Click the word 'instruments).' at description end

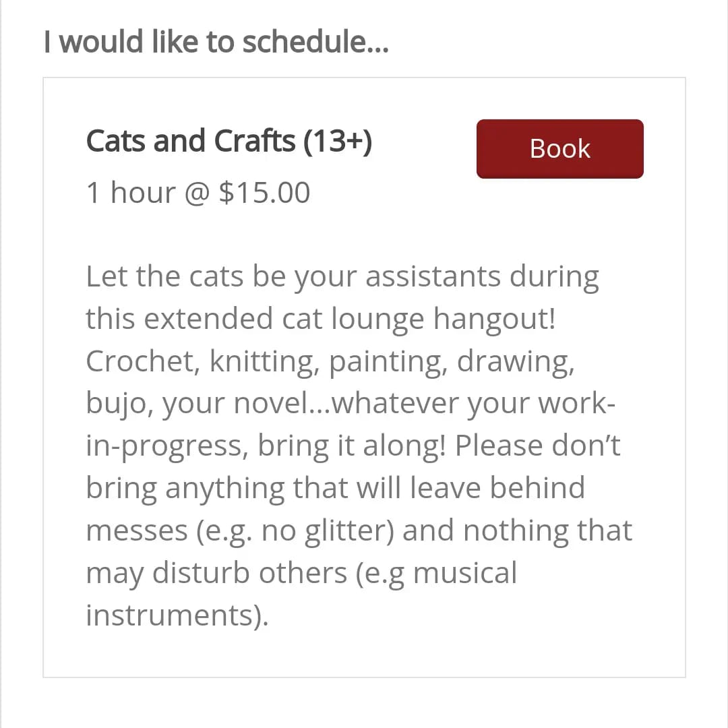coord(177,615)
